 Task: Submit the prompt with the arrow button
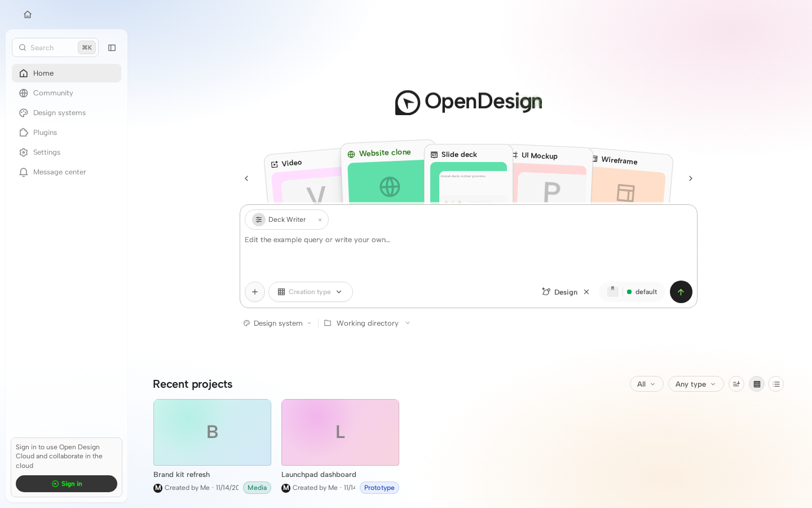point(681,292)
